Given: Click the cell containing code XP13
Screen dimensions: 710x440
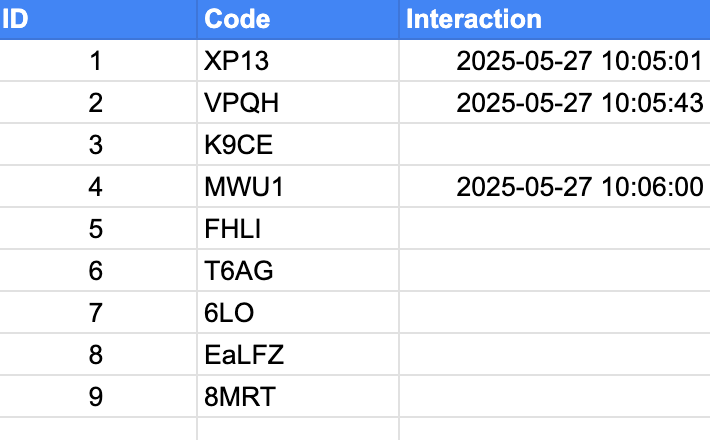Looking at the screenshot, I should click(298, 61).
